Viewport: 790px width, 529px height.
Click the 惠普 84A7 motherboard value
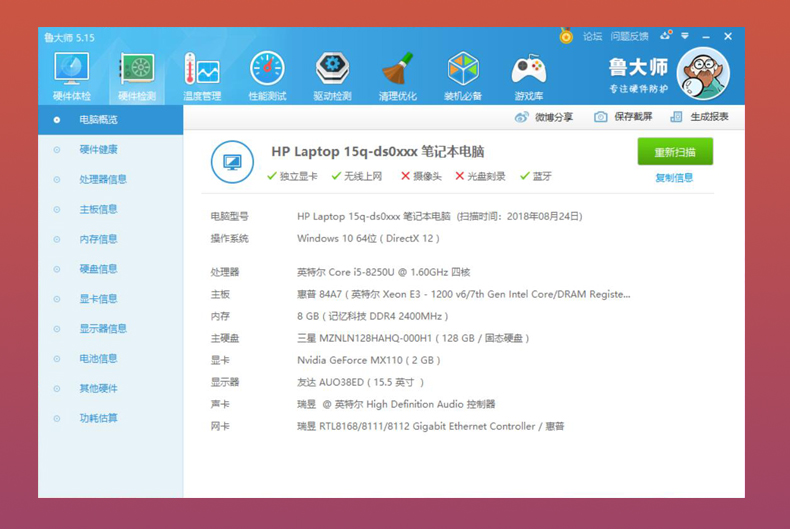click(x=464, y=294)
